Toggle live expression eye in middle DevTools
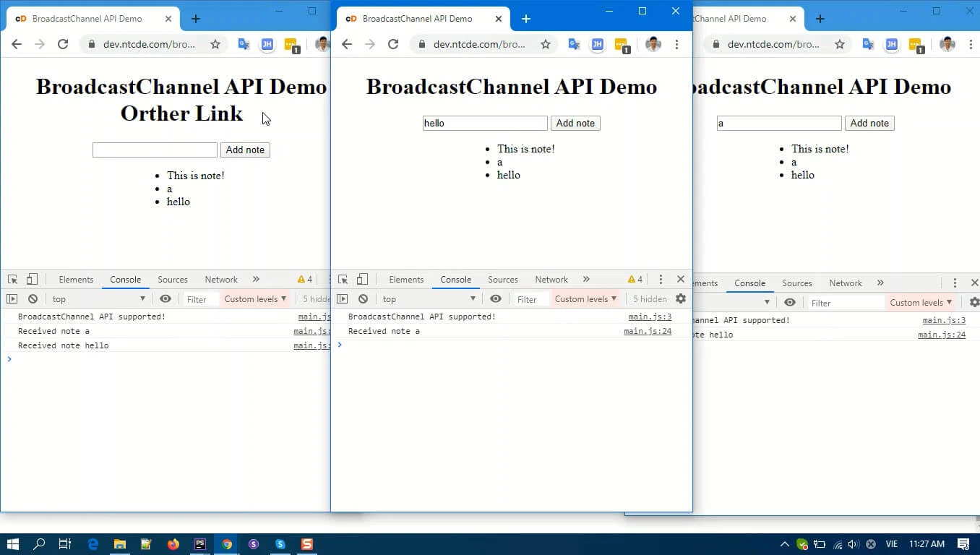This screenshot has width=980, height=555. pyautogui.click(x=496, y=299)
